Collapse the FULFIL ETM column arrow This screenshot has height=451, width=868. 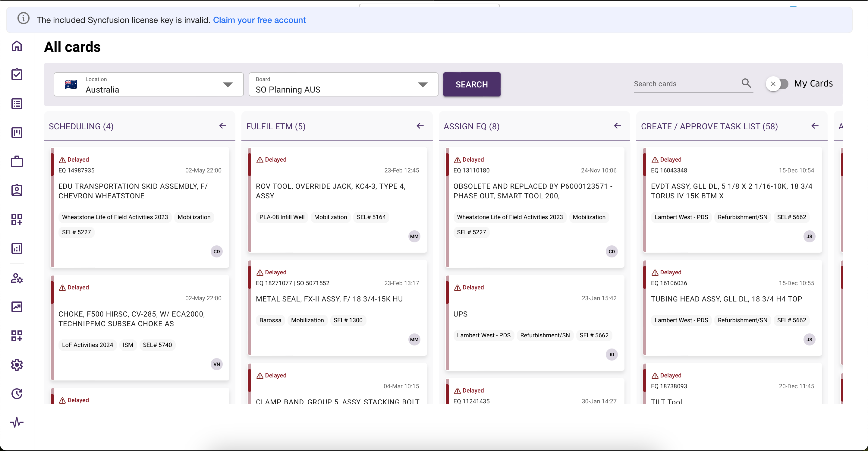(x=420, y=126)
